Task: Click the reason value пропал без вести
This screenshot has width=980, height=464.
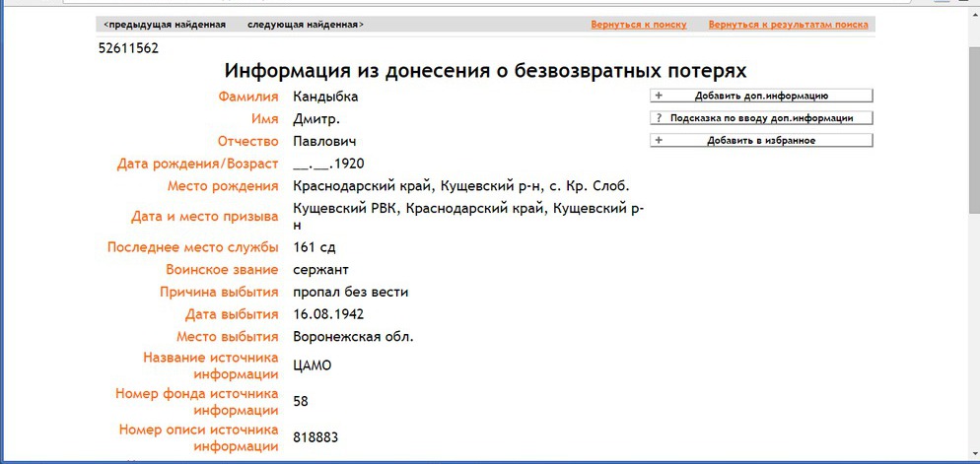Action: pos(350,292)
